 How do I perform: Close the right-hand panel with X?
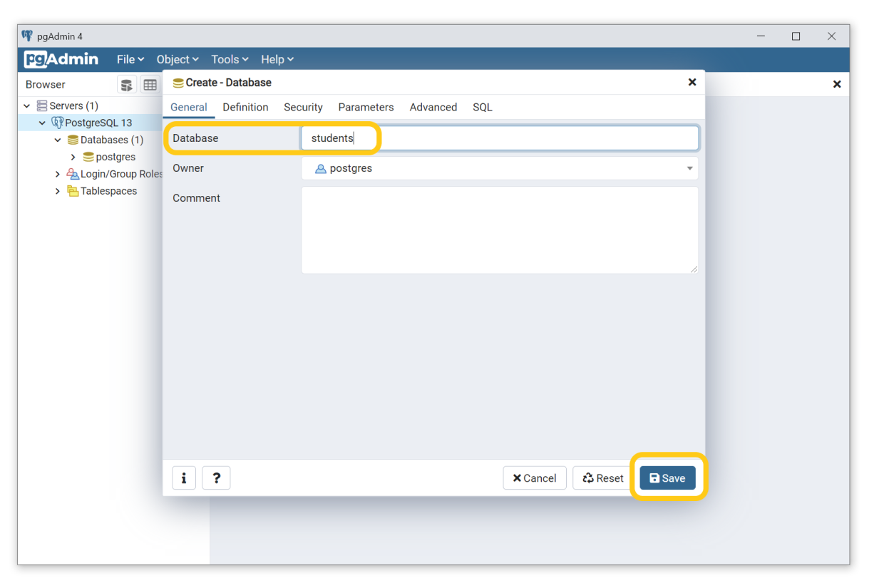coord(837,84)
